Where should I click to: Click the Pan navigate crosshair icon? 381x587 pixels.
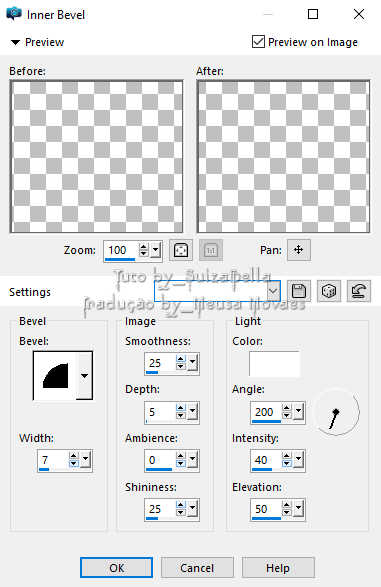click(299, 250)
